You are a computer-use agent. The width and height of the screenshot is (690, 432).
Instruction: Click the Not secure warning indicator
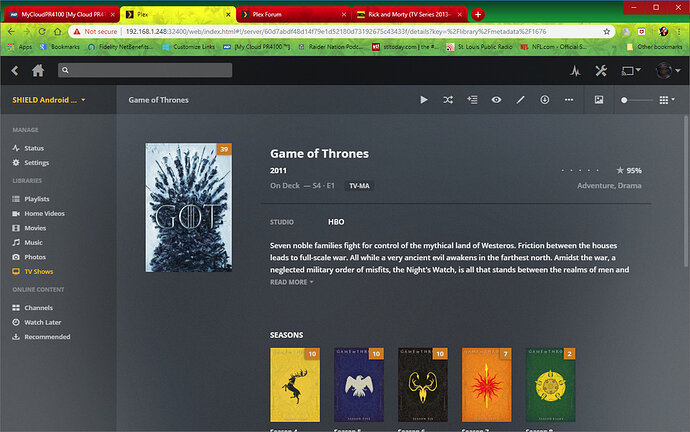coord(95,32)
